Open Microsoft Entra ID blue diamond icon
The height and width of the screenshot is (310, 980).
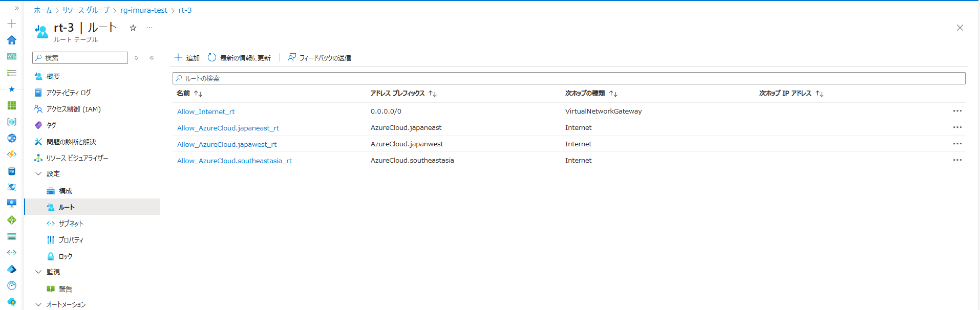(12, 269)
